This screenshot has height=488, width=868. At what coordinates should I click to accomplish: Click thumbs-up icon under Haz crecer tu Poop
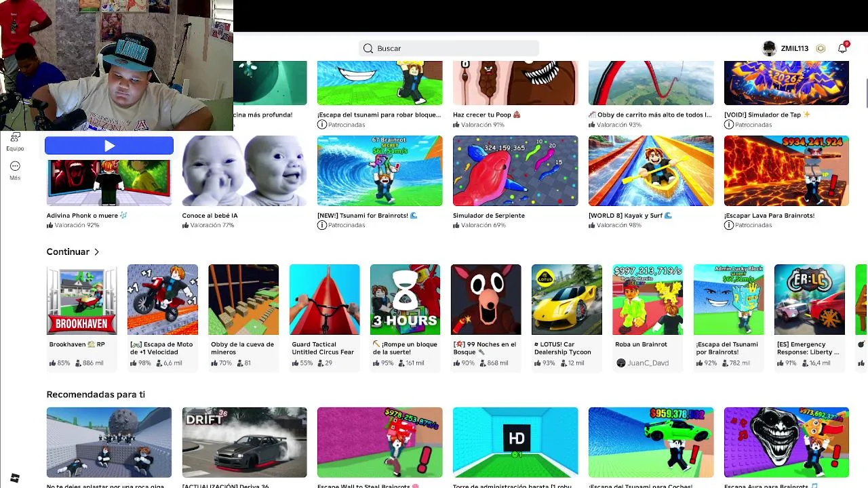(x=456, y=125)
